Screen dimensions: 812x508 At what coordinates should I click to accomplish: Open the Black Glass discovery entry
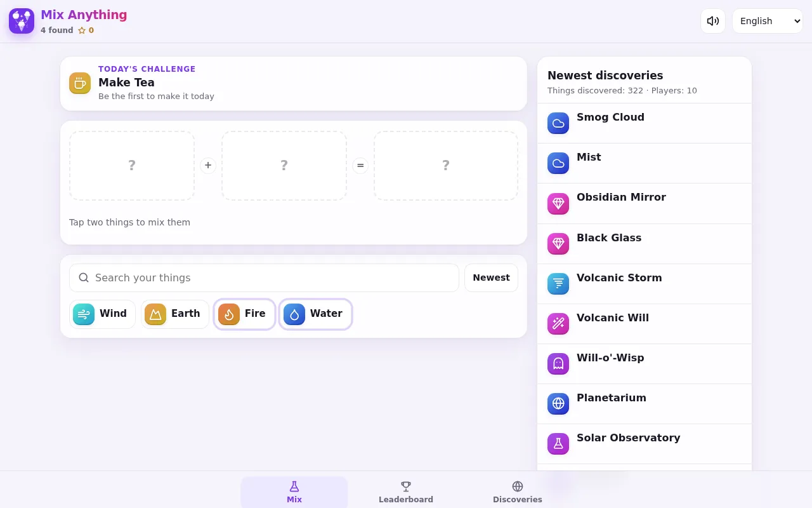(645, 243)
